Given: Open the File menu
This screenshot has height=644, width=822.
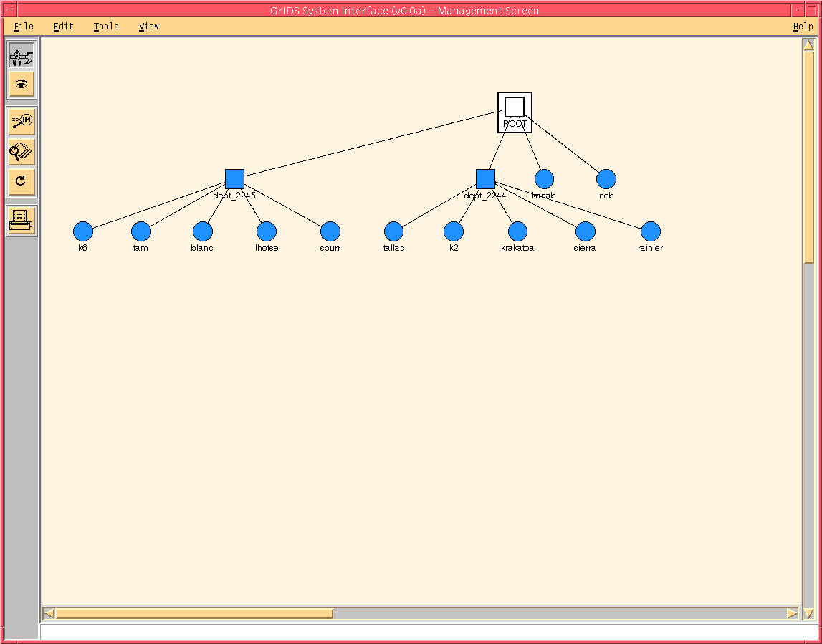Looking at the screenshot, I should point(24,27).
